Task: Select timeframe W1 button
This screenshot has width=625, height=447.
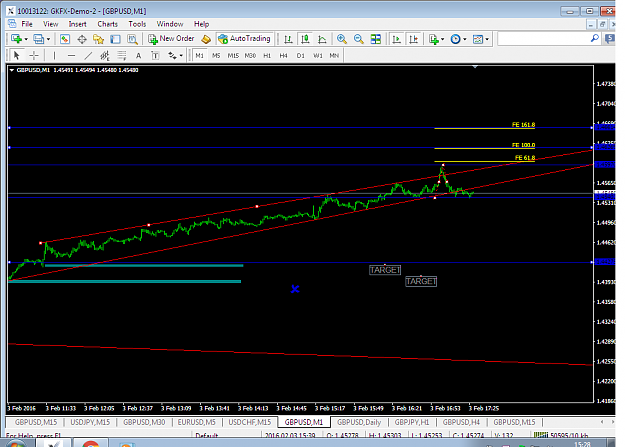Action: point(317,56)
